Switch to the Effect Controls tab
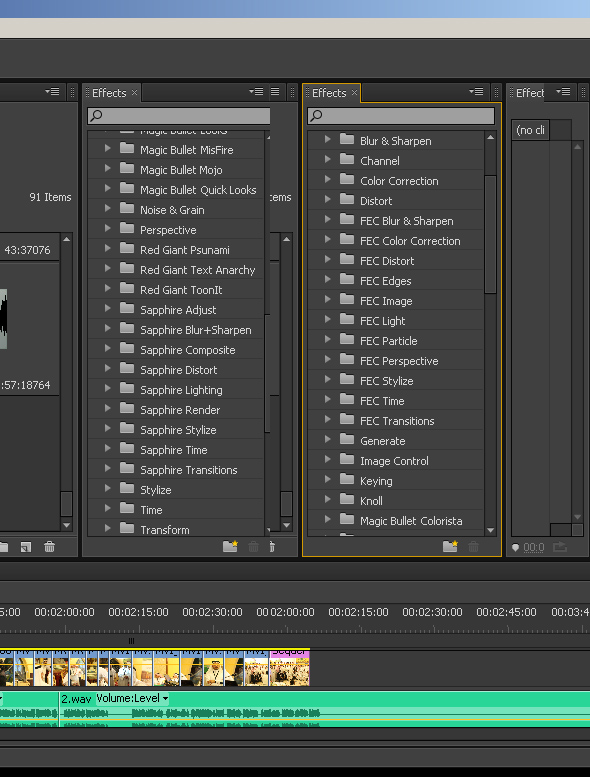This screenshot has height=777, width=590. (x=530, y=93)
